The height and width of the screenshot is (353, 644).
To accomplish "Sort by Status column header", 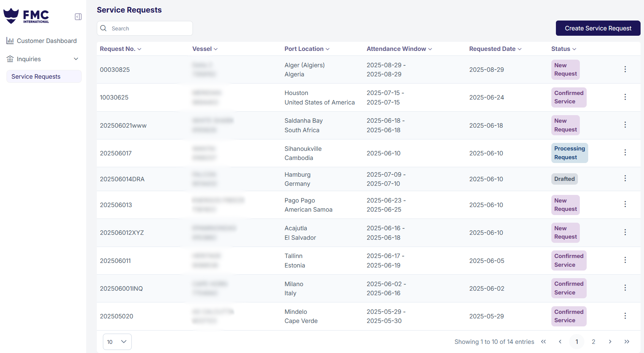I will coord(563,49).
